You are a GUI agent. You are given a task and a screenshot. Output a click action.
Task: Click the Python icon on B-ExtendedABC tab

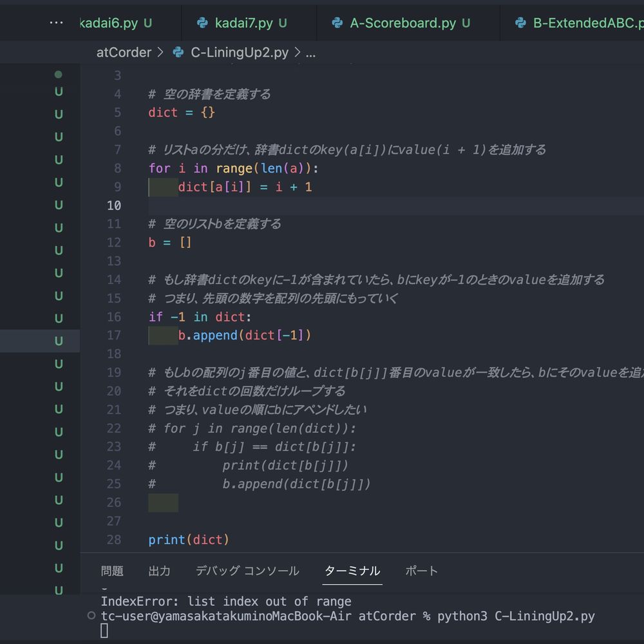[520, 23]
